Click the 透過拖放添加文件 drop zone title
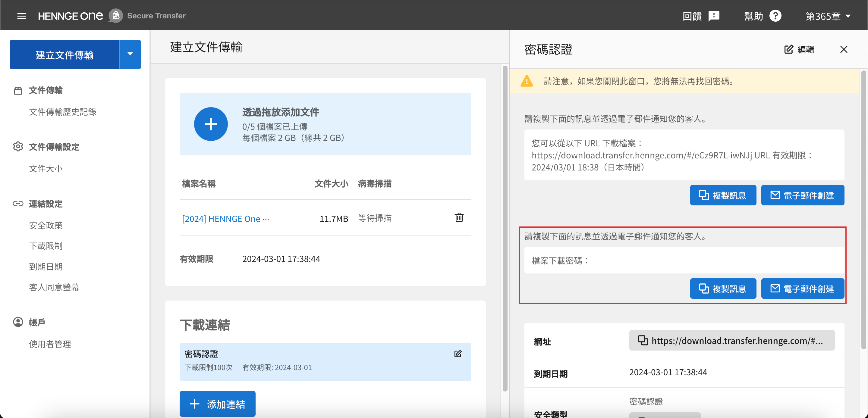Viewport: 868px width, 418px height. pyautogui.click(x=280, y=112)
